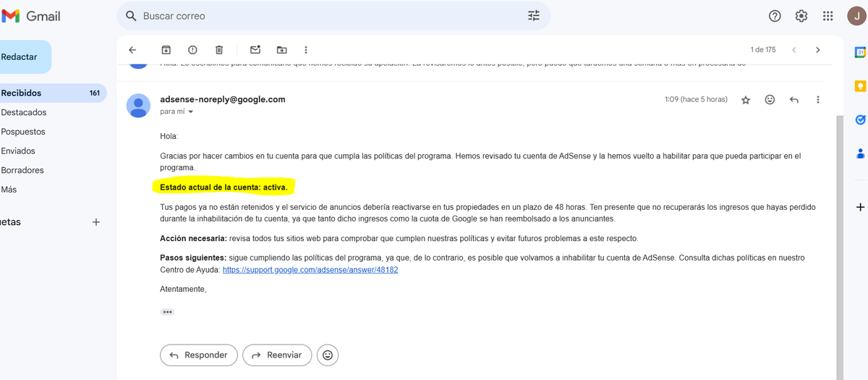Click timestamp '1:09 (hace 5 horas)'

696,99
